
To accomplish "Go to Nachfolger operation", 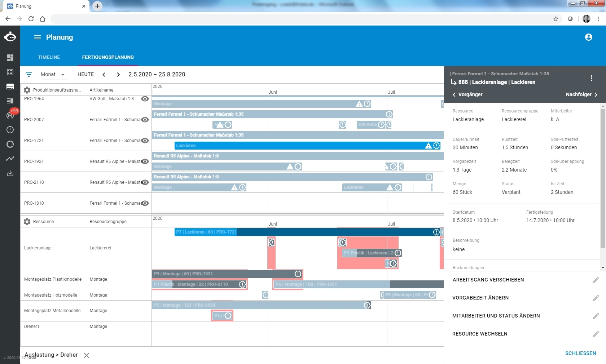I will 581,95.
